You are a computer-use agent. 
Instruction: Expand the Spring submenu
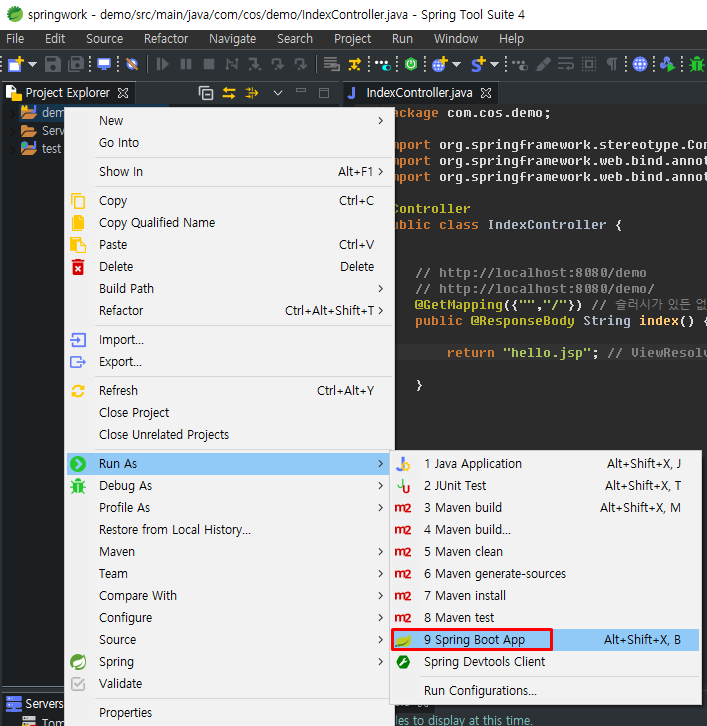[x=230, y=662]
